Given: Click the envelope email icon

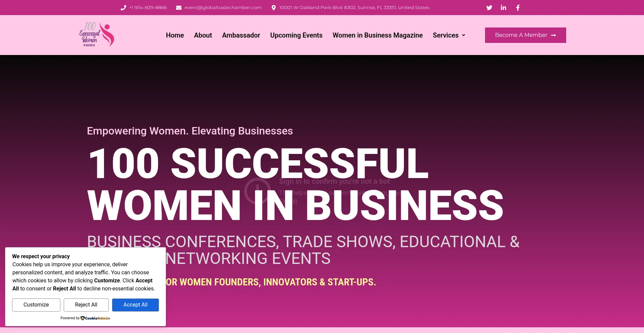Looking at the screenshot, I should [179, 8].
